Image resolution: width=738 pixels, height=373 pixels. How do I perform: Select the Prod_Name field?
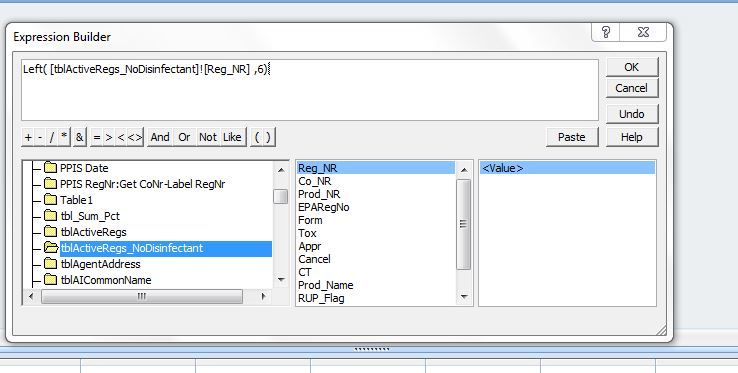click(326, 285)
